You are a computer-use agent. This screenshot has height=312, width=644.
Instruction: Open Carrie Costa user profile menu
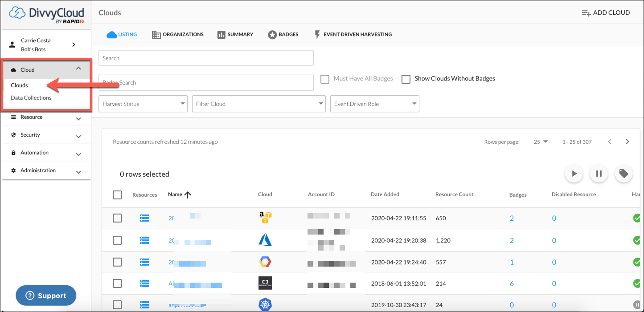46,45
